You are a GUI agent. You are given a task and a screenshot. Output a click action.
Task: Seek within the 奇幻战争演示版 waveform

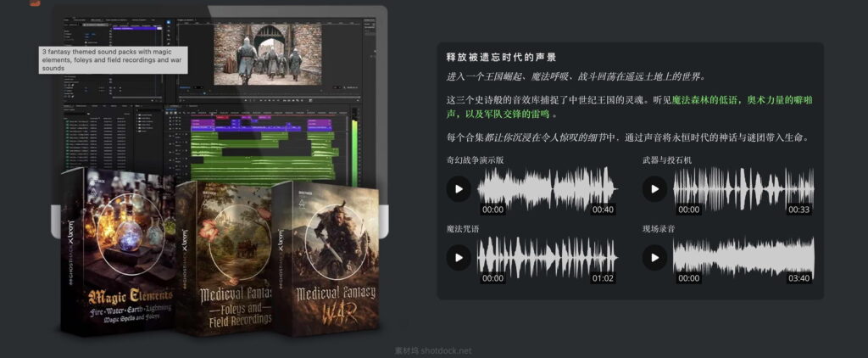point(548,189)
